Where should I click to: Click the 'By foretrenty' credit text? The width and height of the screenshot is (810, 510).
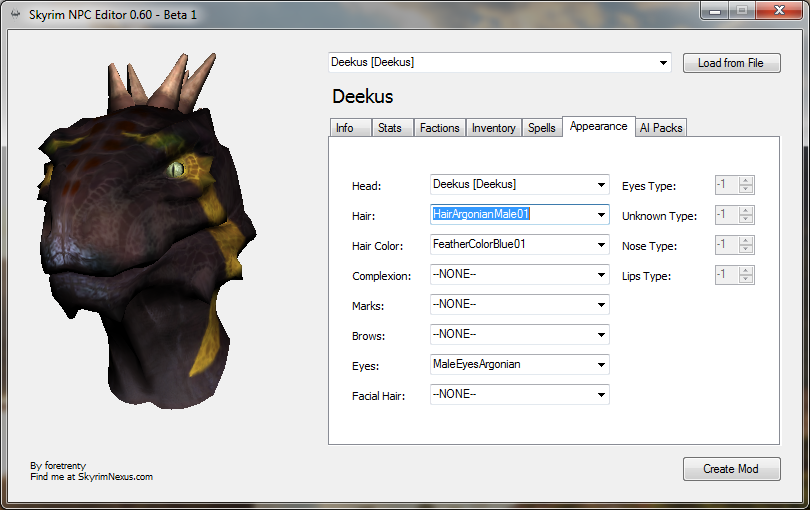tap(58, 466)
